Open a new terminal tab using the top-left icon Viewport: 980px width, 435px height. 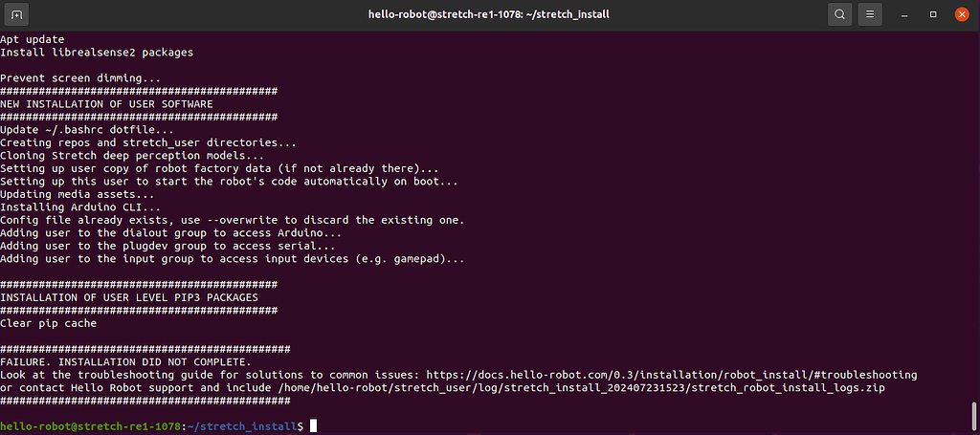click(x=16, y=13)
